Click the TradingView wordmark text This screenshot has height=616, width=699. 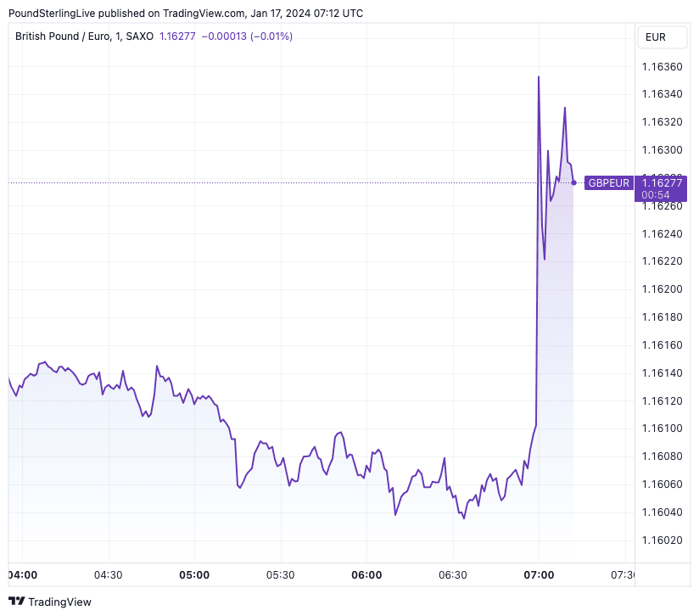(59, 602)
